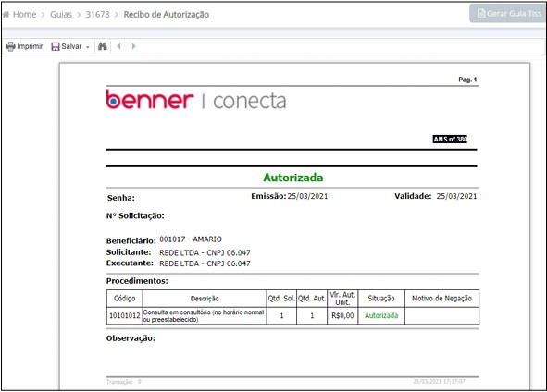Select beneficiary text 001017 - AMARIO
The width and height of the screenshot is (547, 392).
pos(191,239)
